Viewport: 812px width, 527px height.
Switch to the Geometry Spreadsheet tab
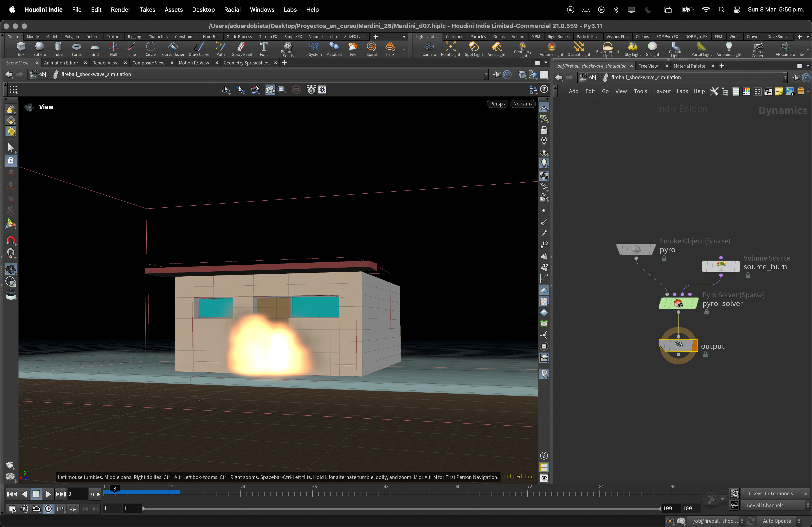(x=246, y=63)
